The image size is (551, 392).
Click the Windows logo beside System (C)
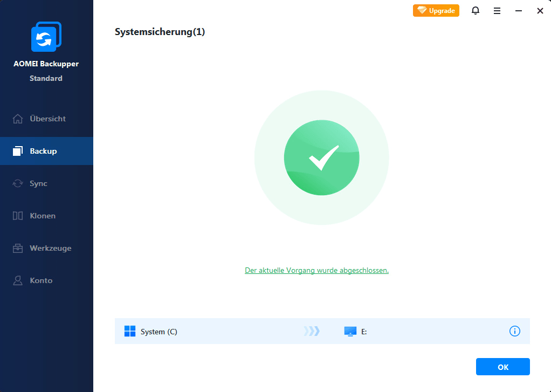point(130,331)
